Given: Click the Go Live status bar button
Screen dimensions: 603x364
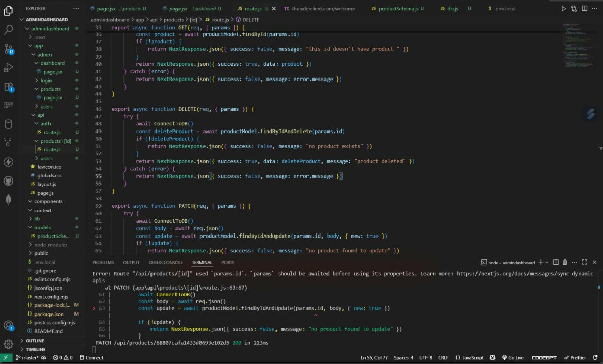Looking at the screenshot, I should click(x=513, y=358).
